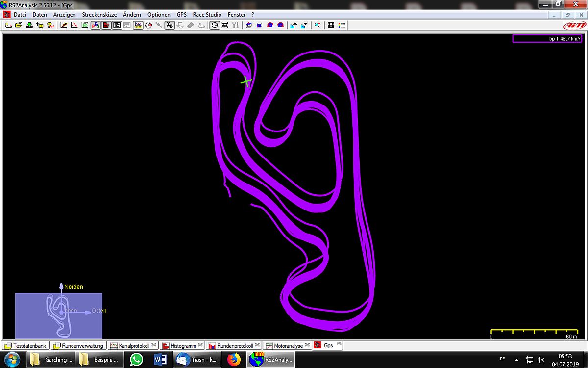Image resolution: width=588 pixels, height=368 pixels.
Task: Open Word from the taskbar
Action: [161, 360]
